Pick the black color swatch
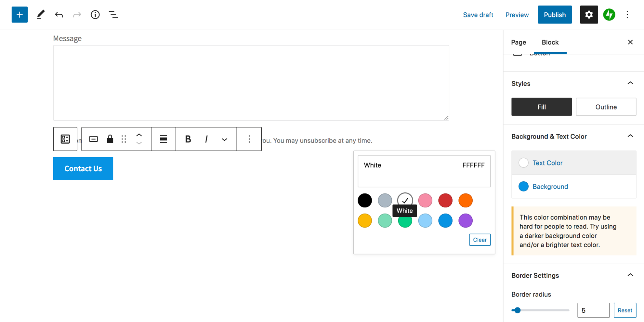Viewport: 644px width, 322px height. 365,200
